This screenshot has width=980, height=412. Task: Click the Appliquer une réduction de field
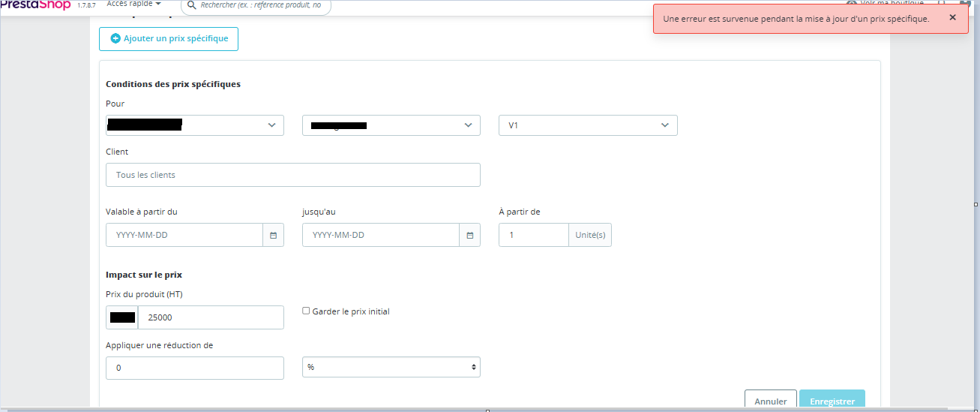tap(195, 368)
